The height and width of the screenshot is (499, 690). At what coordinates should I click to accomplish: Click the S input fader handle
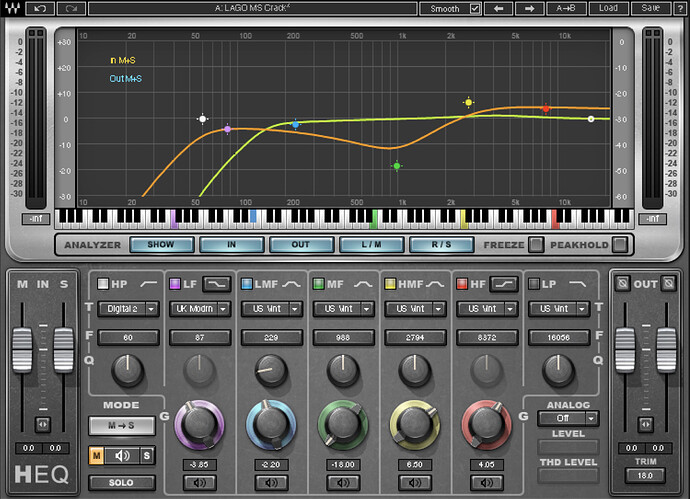(x=64, y=350)
